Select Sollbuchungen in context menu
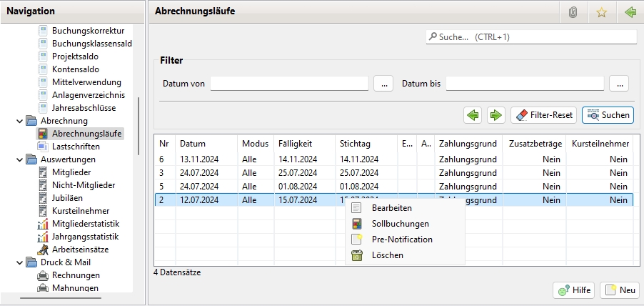This screenshot has width=644, height=306. coord(401,224)
